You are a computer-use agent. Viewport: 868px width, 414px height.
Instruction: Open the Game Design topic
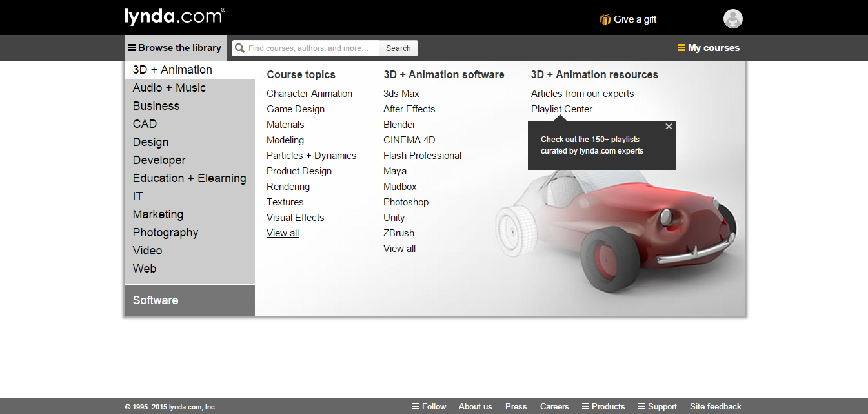(x=296, y=109)
